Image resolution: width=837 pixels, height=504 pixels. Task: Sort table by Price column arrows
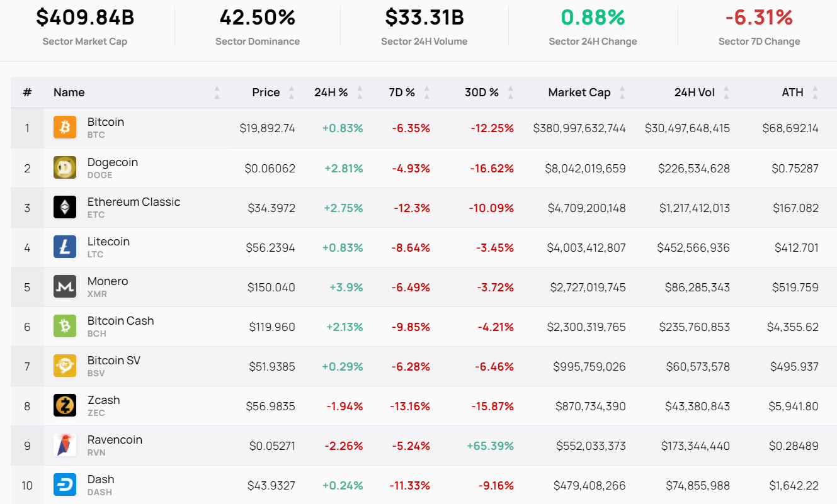291,92
